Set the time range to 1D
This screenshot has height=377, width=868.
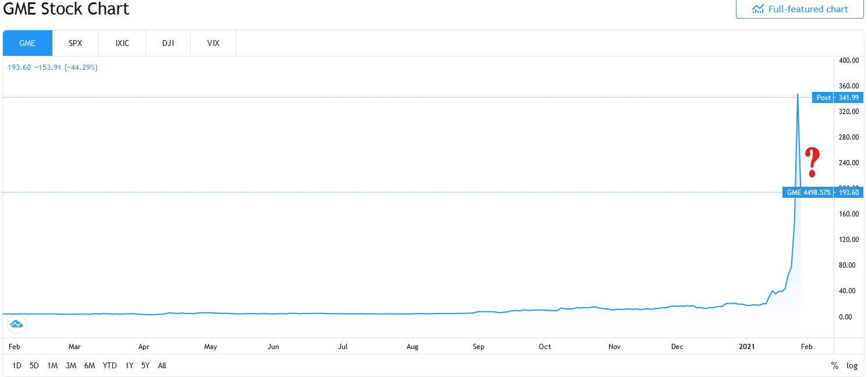coord(17,366)
